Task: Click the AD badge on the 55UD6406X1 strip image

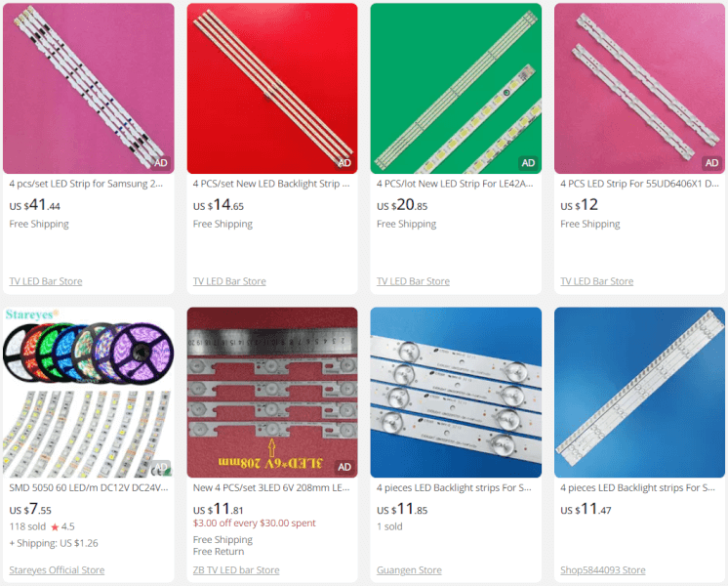Action: click(x=711, y=163)
